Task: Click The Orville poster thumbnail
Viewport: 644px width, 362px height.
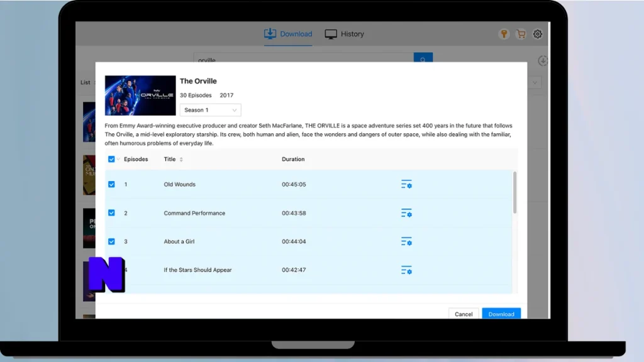Action: (140, 96)
